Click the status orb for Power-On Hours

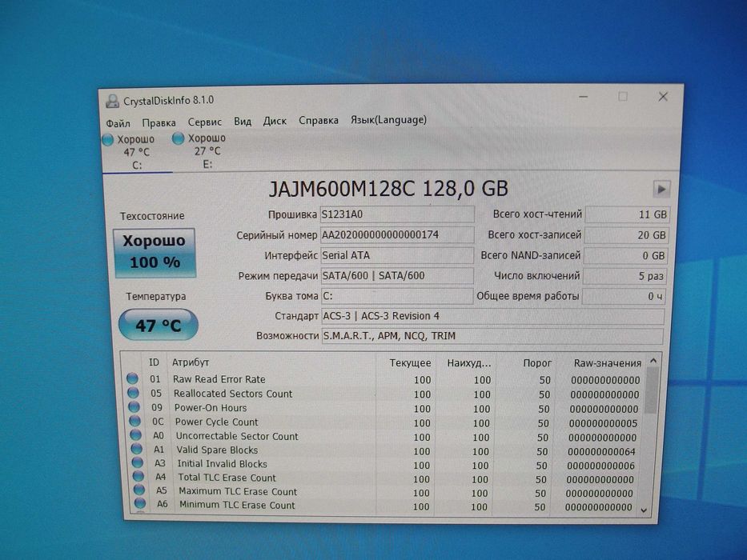coord(134,407)
